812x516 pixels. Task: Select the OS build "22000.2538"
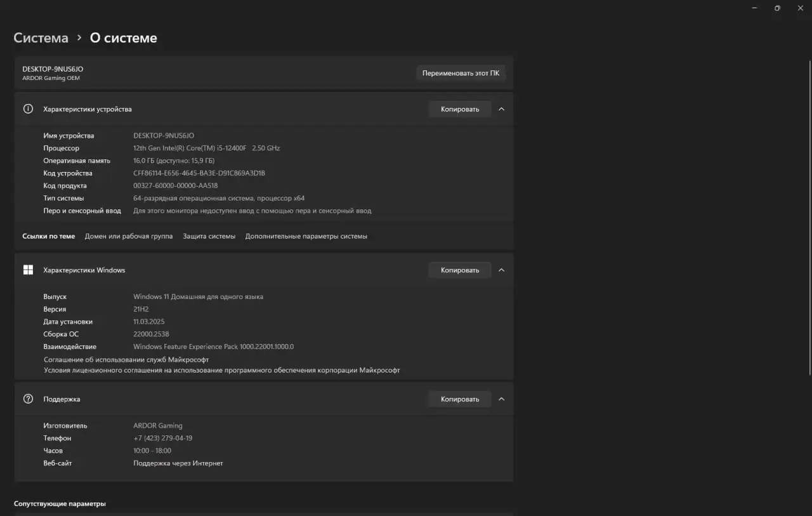[x=151, y=334]
